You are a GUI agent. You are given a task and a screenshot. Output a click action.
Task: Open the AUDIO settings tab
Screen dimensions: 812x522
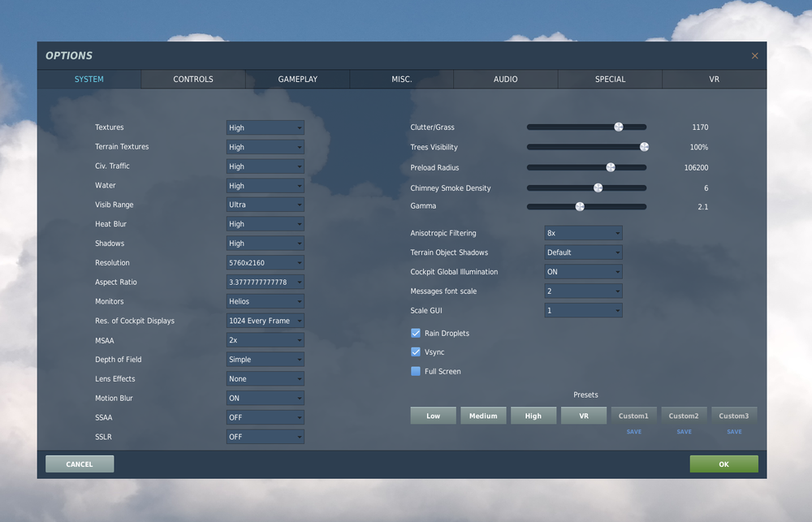(x=505, y=79)
